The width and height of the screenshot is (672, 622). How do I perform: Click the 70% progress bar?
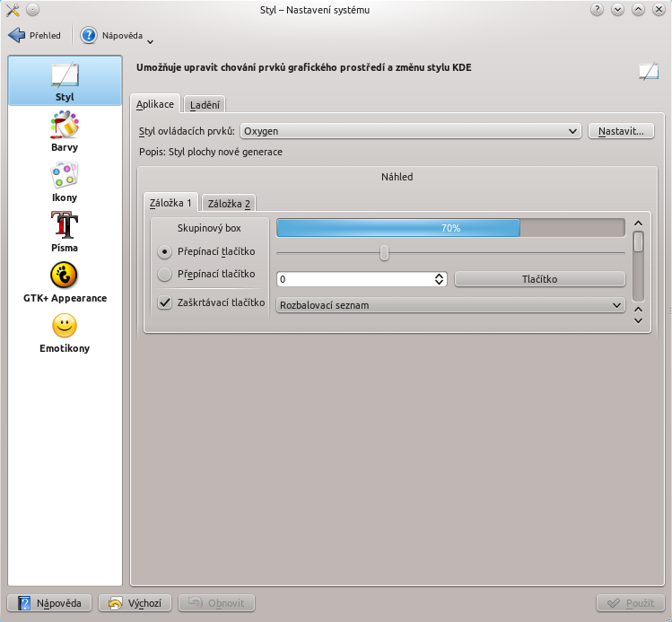pos(450,228)
